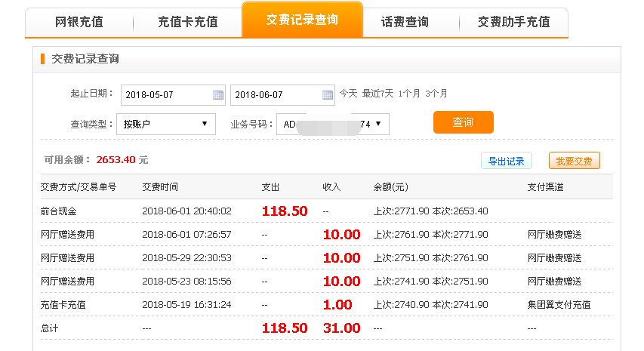The image size is (644, 351).
Task: Click 集团翼支付充值 payment channel cell
Action: tap(559, 305)
